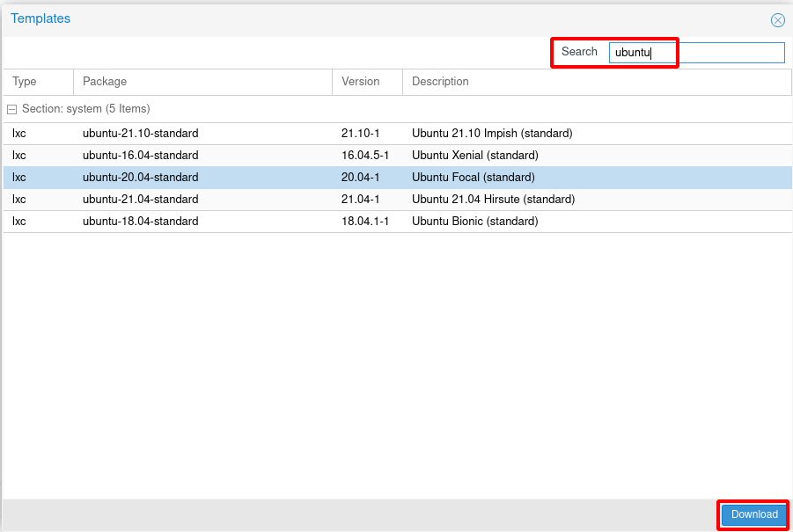Click the Ubuntu Focal (standard) description
This screenshot has height=532, width=793.
(473, 178)
